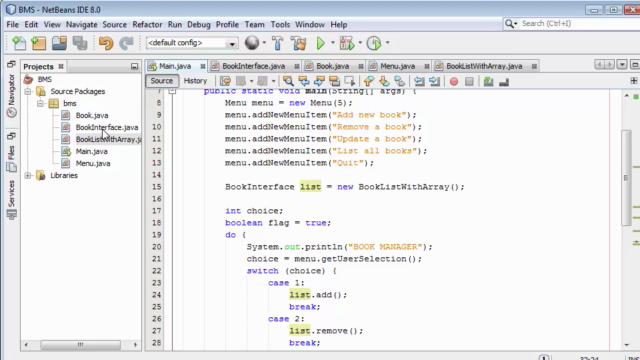Switch to Book.java editor tab

[333, 66]
